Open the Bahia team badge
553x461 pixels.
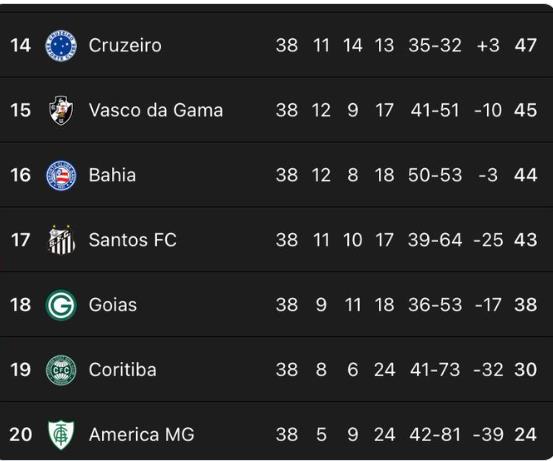(61, 175)
